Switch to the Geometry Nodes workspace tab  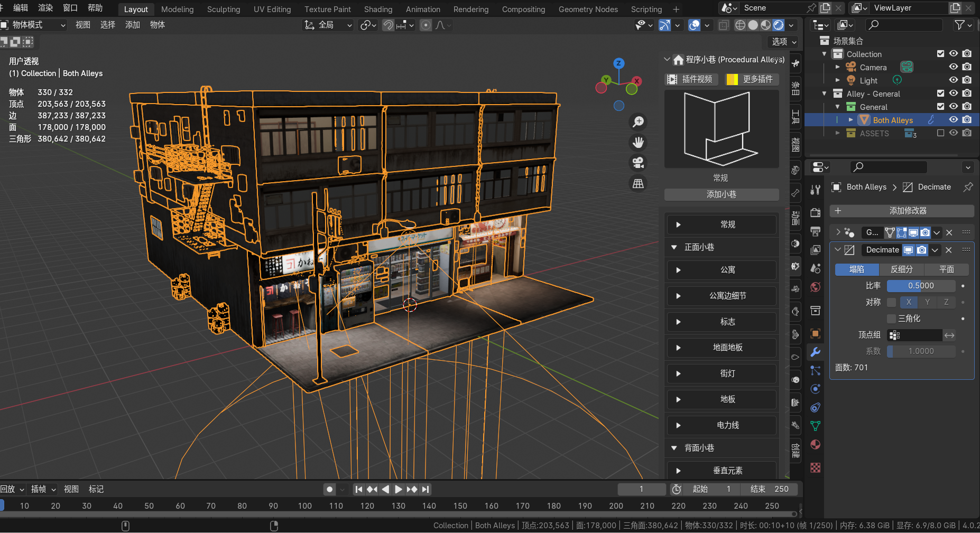(588, 9)
